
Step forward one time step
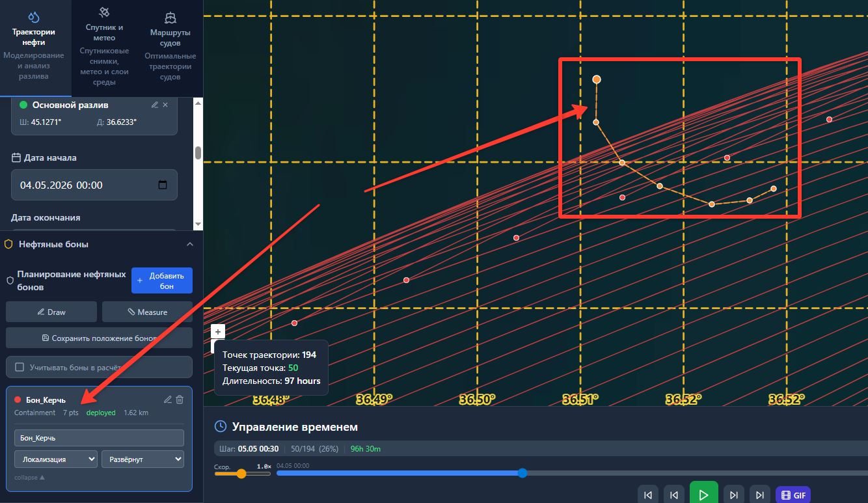(733, 495)
